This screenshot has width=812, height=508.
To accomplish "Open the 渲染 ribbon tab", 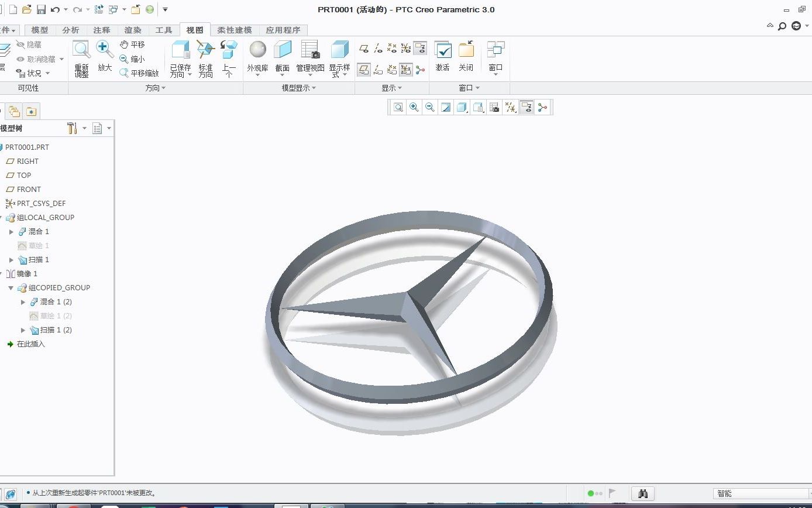I will pyautogui.click(x=133, y=30).
